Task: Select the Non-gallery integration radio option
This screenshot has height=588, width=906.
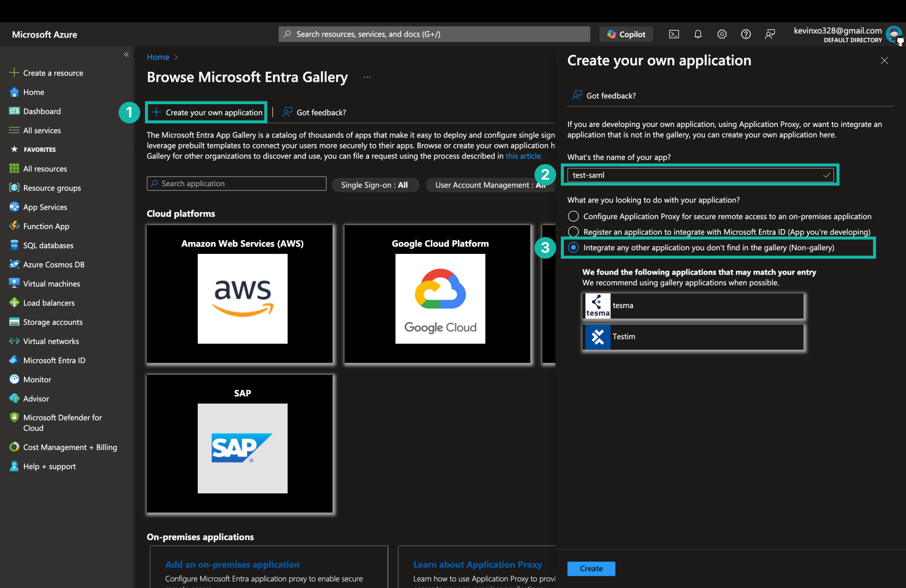Action: 573,247
